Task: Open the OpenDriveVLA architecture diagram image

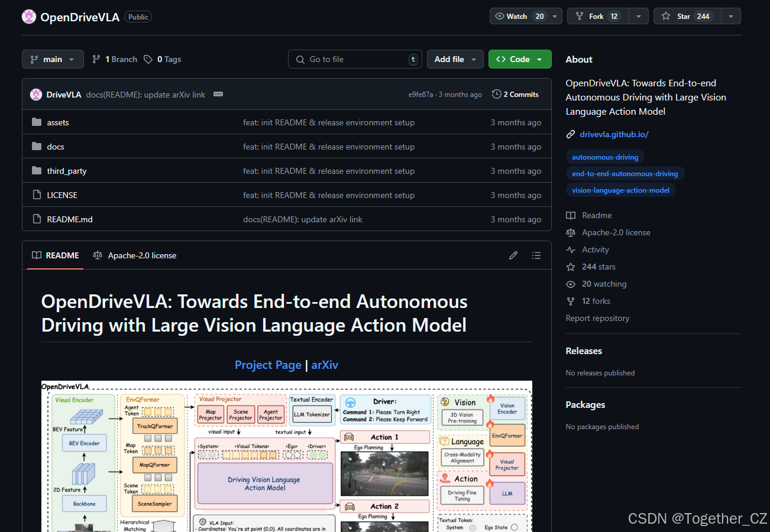Action: (287, 456)
